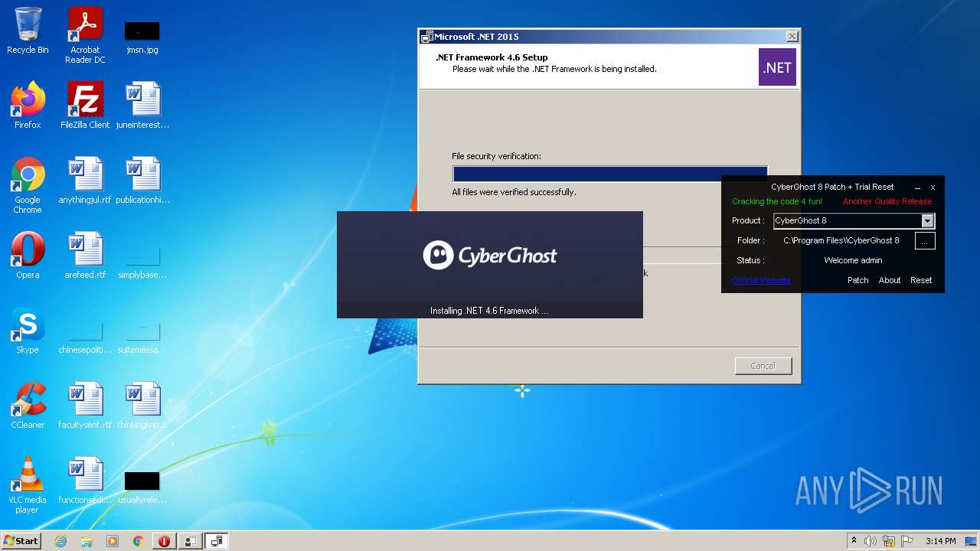
Task: Close the Microsoft .NET 2015 window
Action: coord(792,37)
